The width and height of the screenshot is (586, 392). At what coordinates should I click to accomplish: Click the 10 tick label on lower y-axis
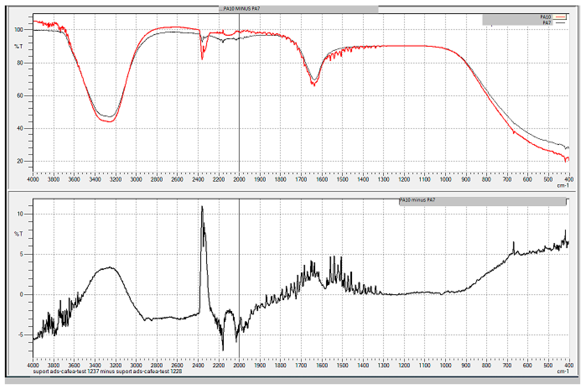point(20,214)
